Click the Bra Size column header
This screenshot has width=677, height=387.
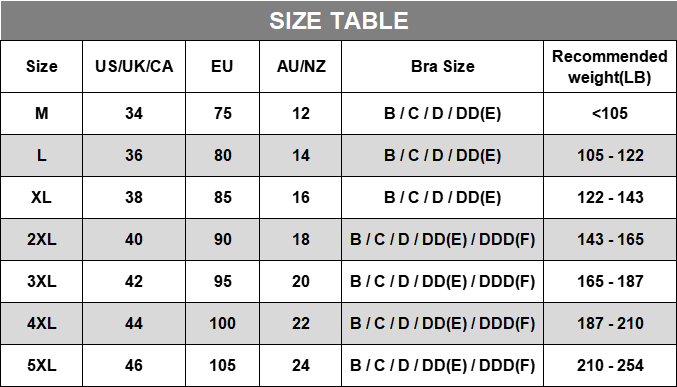tap(443, 67)
